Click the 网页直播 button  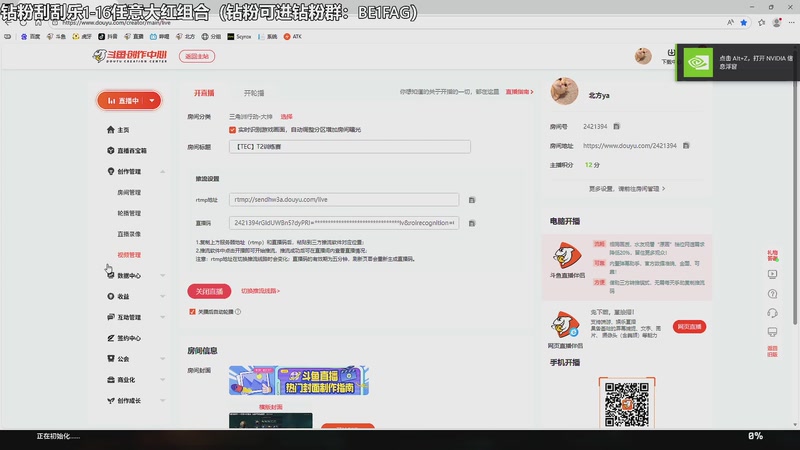click(x=689, y=327)
